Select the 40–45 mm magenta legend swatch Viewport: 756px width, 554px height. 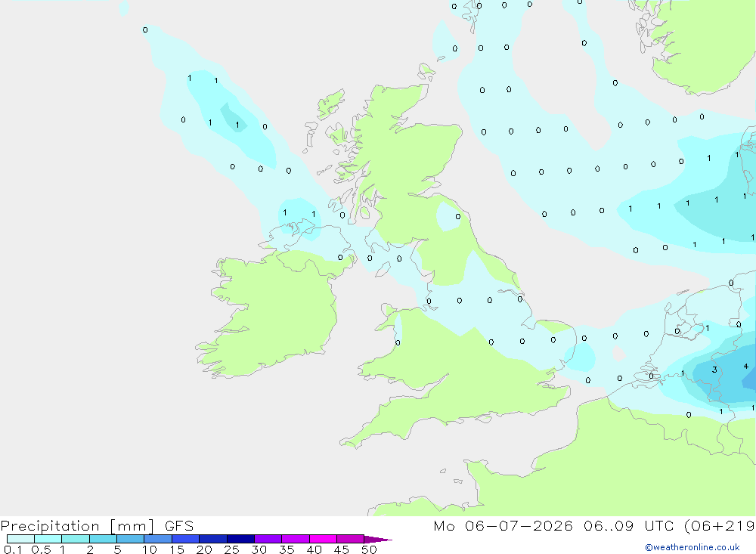(323, 539)
